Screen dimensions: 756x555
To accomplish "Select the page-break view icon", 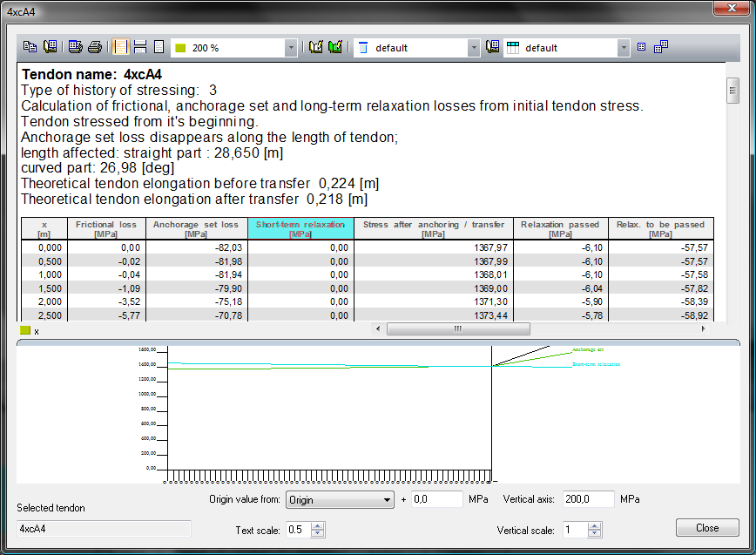I will [140, 47].
